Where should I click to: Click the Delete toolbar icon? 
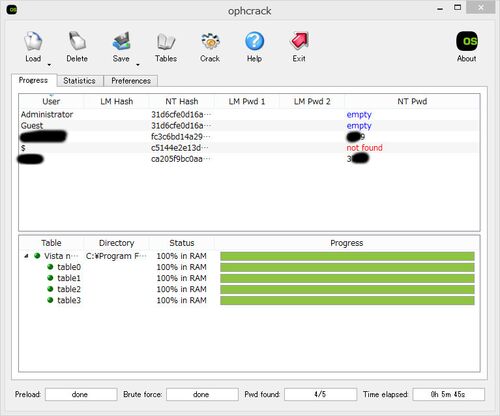tap(77, 41)
